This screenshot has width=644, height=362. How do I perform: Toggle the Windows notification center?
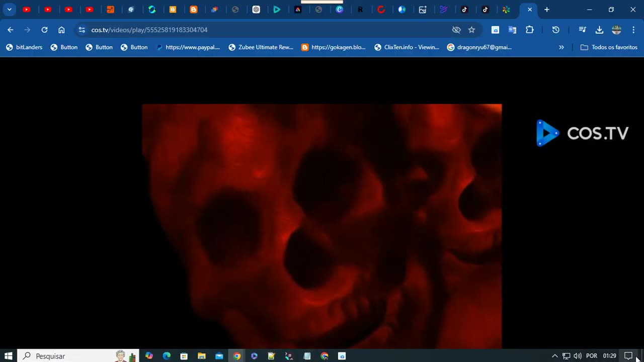click(x=628, y=356)
